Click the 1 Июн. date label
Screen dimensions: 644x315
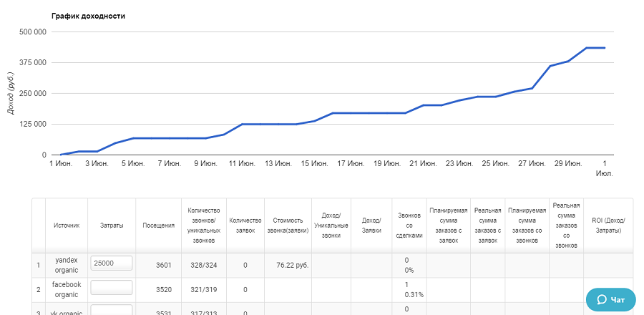[61, 164]
